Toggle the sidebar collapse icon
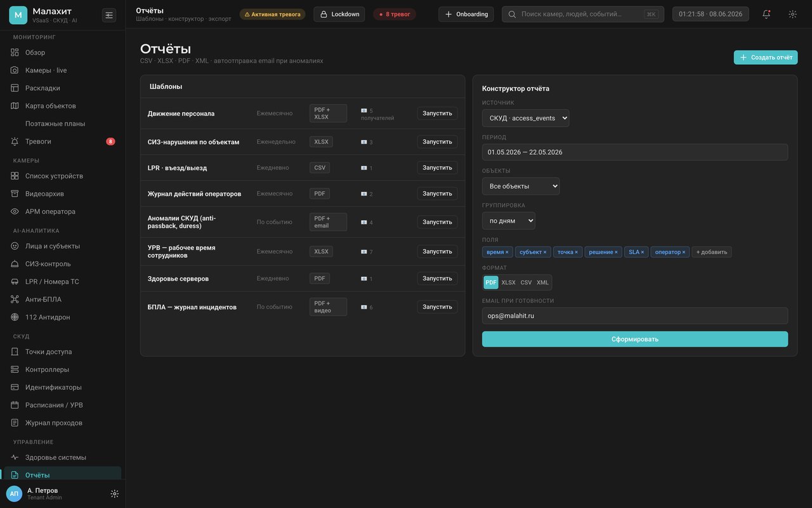Screen dimensions: 812x508 click(109, 15)
